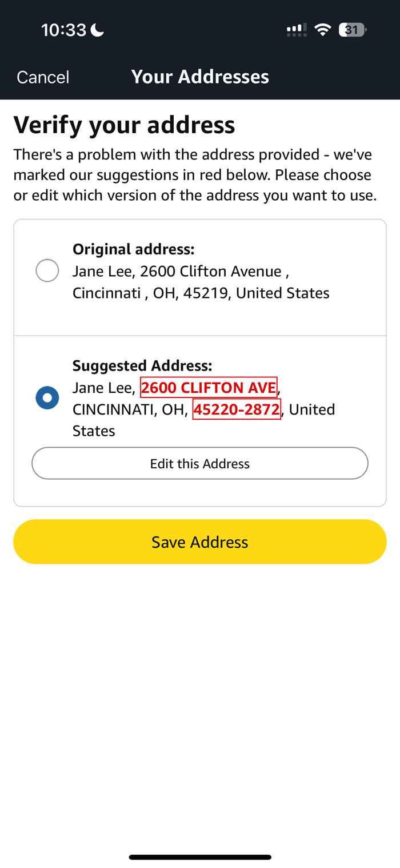Select the Original address radio button
Viewport: 400px width, 868px height.
click(47, 270)
